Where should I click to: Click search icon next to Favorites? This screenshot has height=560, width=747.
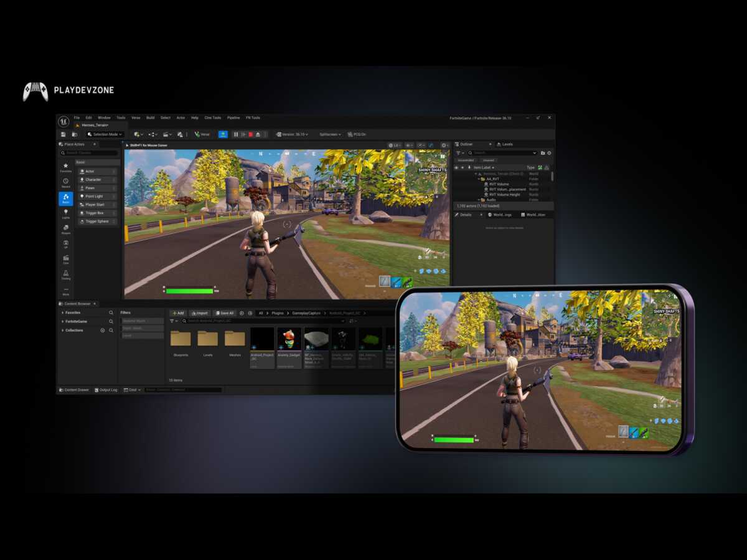click(111, 312)
